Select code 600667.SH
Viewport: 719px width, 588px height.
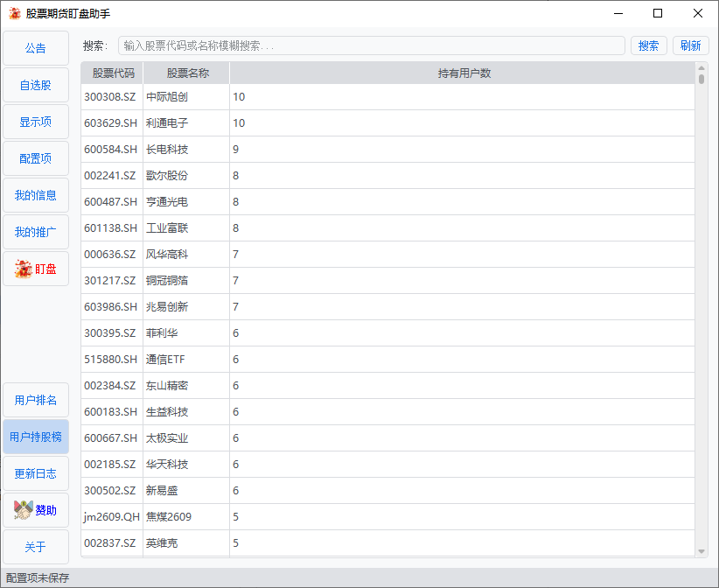click(110, 438)
